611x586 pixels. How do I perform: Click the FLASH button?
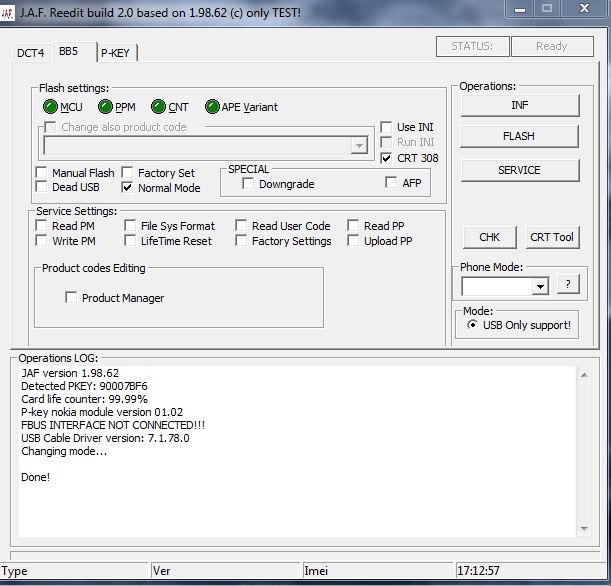click(519, 136)
